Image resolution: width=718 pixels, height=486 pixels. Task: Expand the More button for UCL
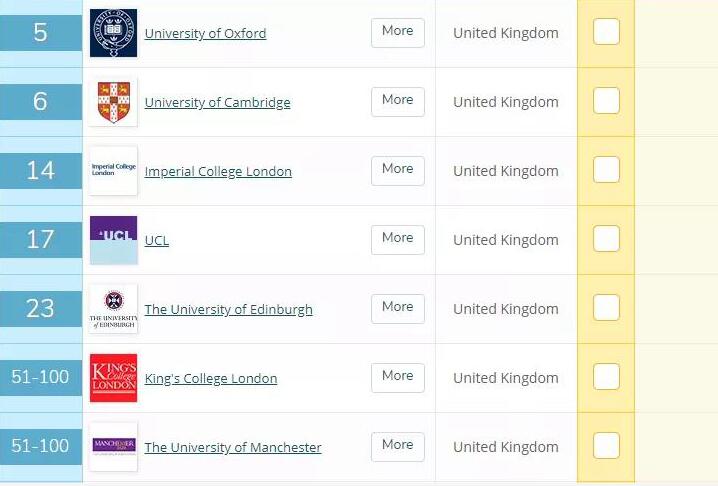coord(397,239)
